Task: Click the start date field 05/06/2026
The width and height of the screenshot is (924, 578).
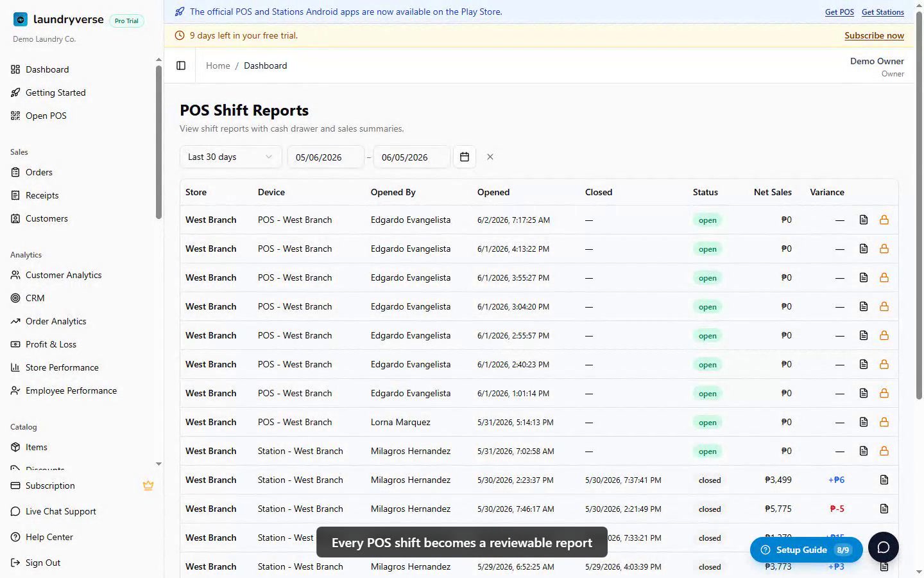Action: point(326,157)
